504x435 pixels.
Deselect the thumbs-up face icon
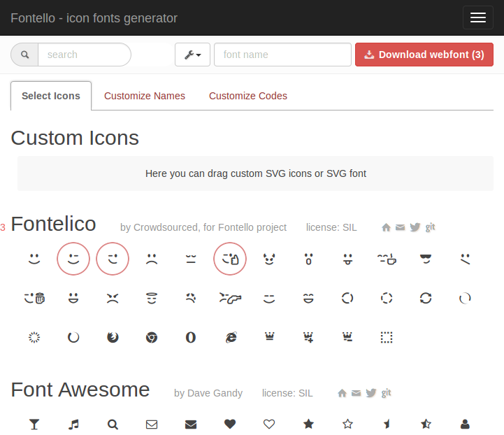[230, 259]
